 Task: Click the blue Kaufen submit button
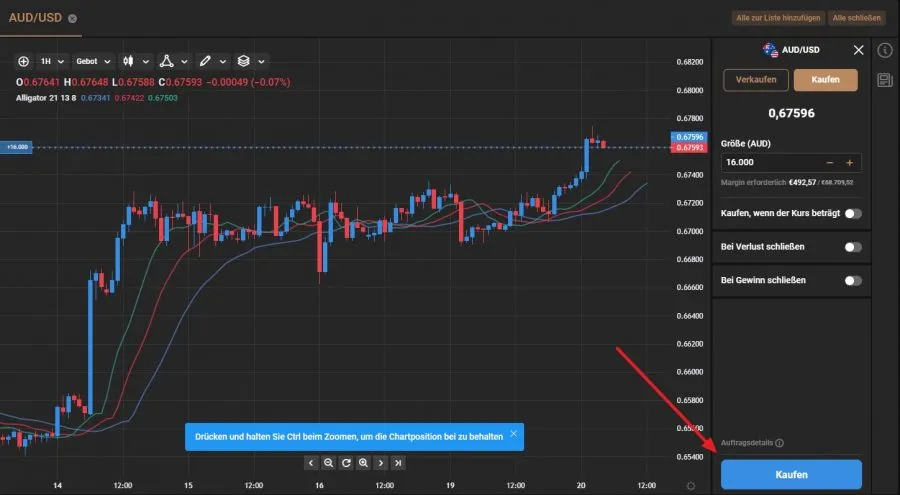pos(791,474)
